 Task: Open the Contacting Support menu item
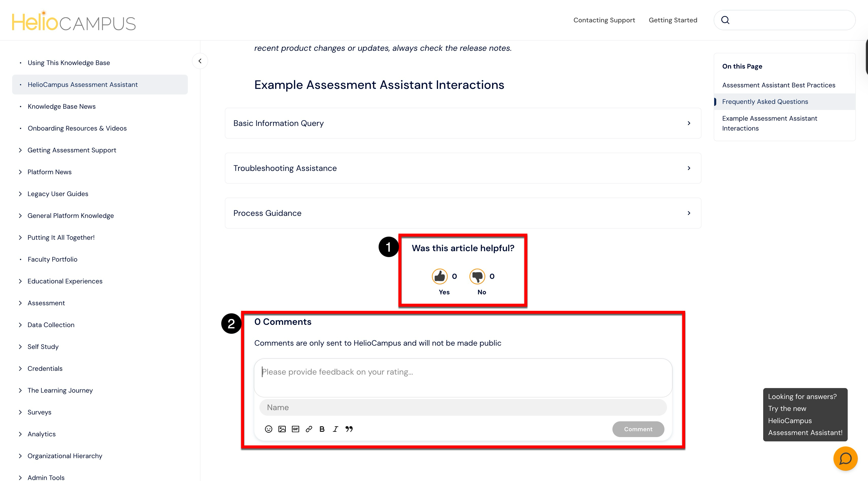pyautogui.click(x=604, y=20)
